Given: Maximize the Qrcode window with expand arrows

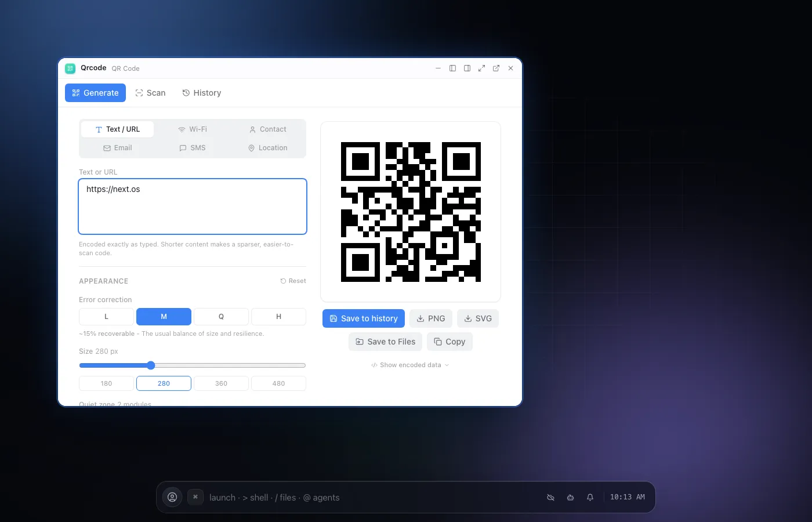Looking at the screenshot, I should 481,68.
